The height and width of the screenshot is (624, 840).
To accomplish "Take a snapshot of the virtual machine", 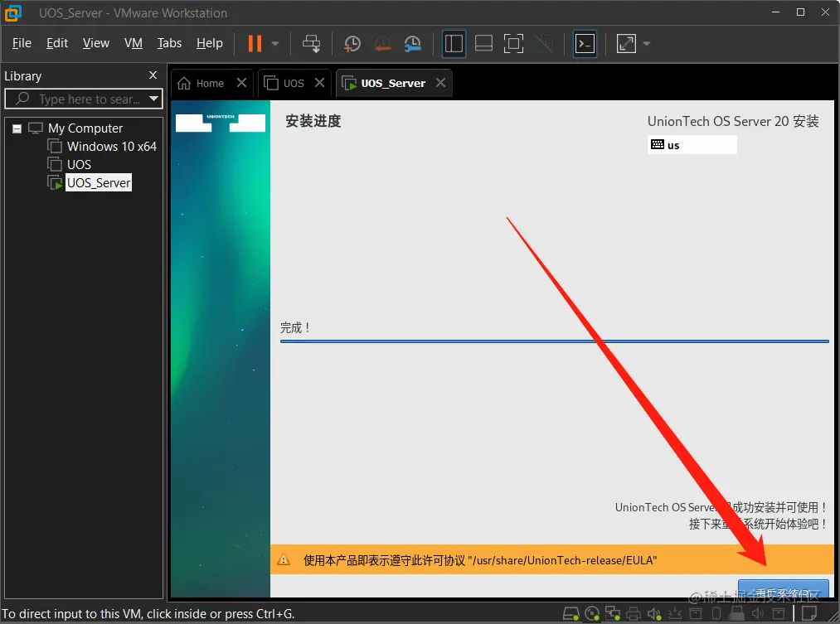I will click(352, 44).
